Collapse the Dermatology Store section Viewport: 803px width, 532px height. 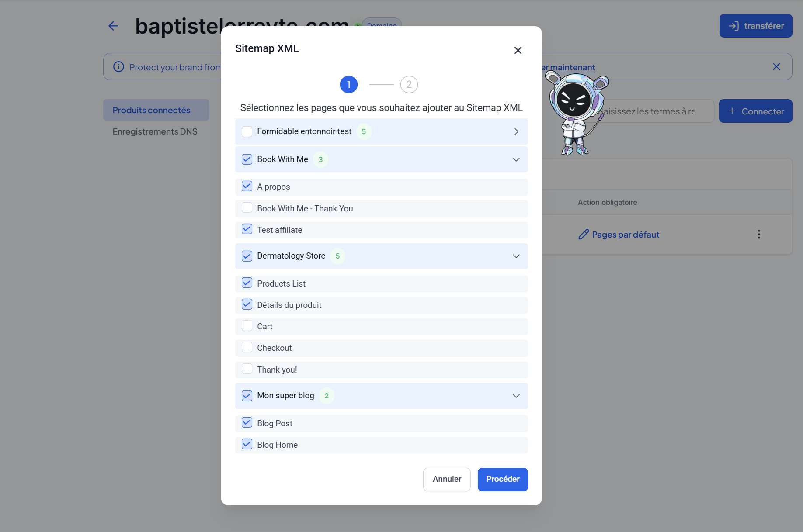[516, 256]
